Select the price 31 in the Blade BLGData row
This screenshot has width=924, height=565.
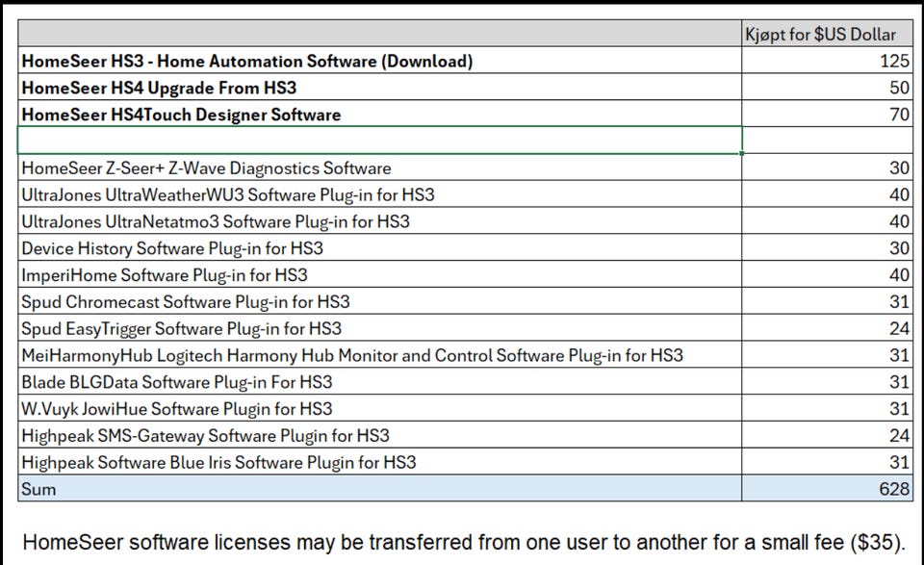[x=827, y=382]
